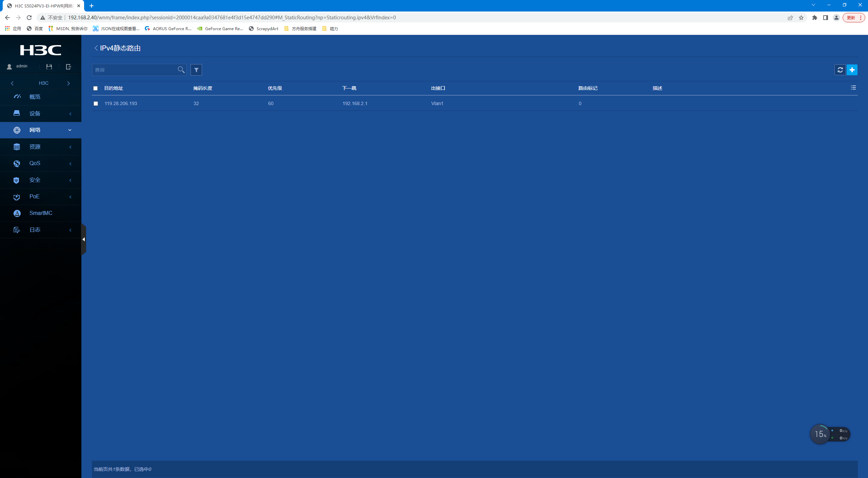Open the 概览 overview page
The height and width of the screenshot is (478, 868).
35,97
